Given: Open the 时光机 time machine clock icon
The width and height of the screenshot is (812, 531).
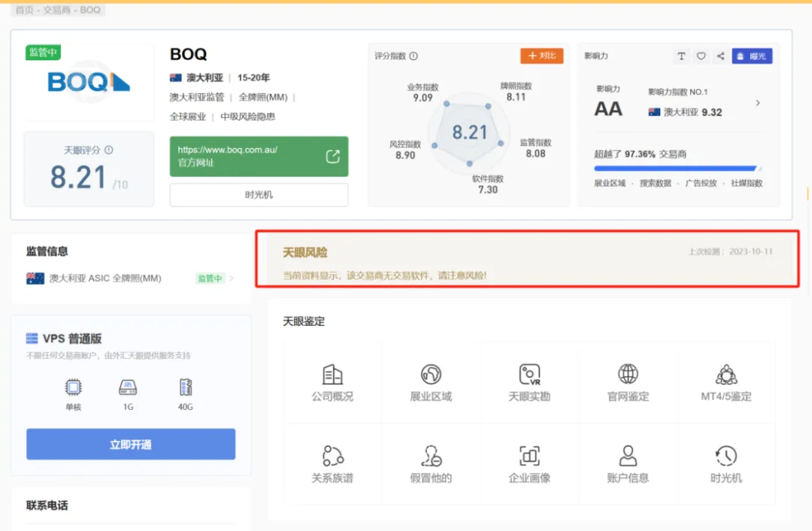Looking at the screenshot, I should click(726, 456).
